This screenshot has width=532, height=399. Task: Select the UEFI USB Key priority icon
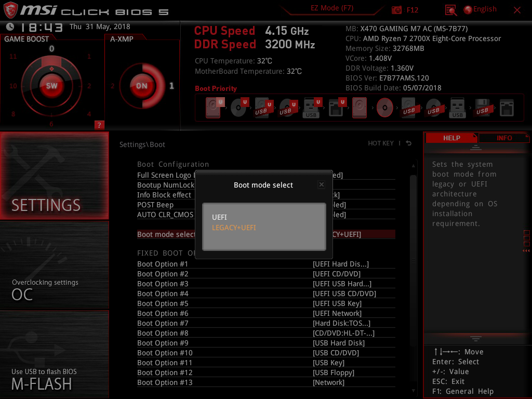(x=312, y=108)
